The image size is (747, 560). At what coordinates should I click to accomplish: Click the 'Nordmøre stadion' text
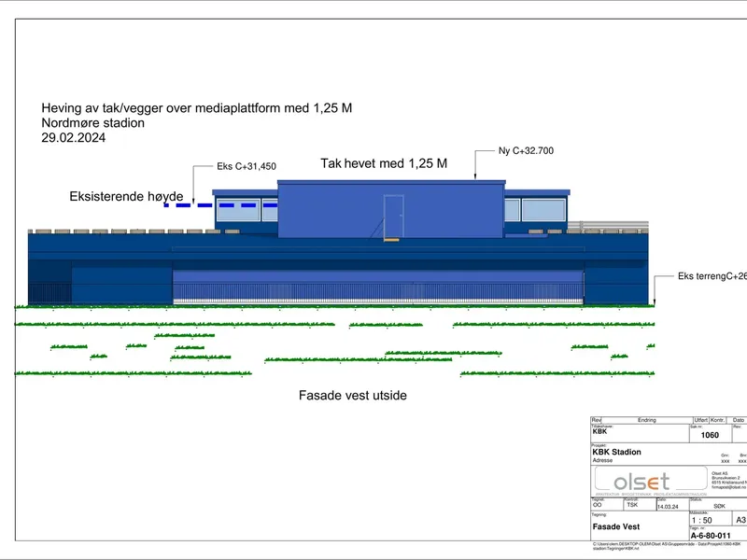[x=92, y=123]
